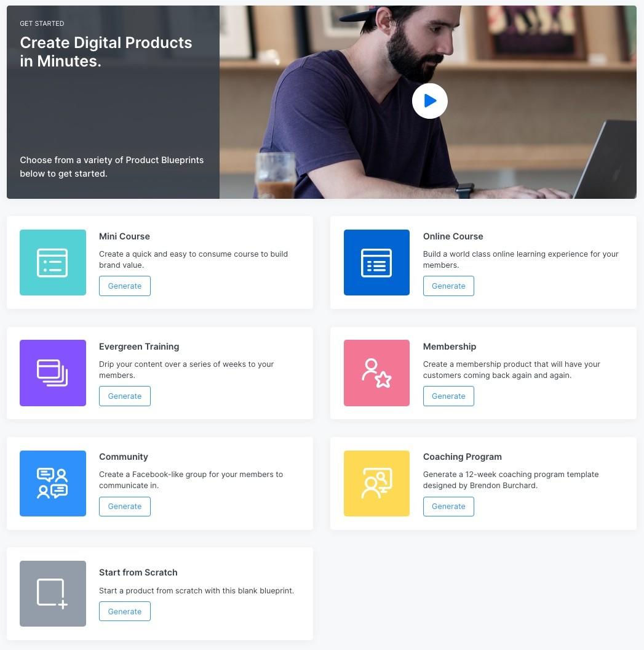The width and height of the screenshot is (644, 650).
Task: Click the blue Online Course icon
Action: point(376,262)
